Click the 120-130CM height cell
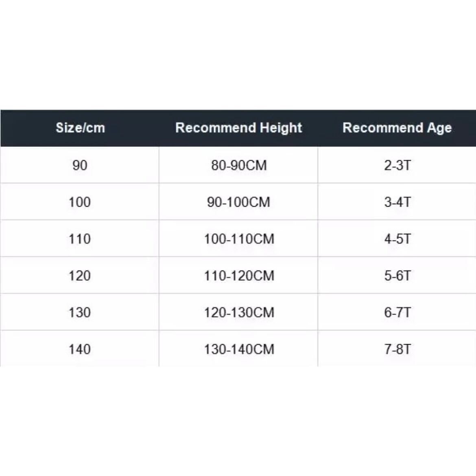 (239, 312)
